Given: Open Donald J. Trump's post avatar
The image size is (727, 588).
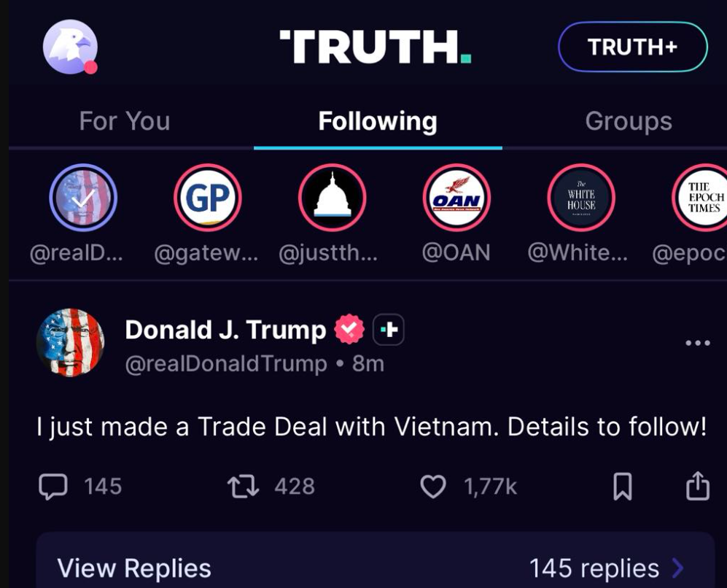Looking at the screenshot, I should point(71,342).
